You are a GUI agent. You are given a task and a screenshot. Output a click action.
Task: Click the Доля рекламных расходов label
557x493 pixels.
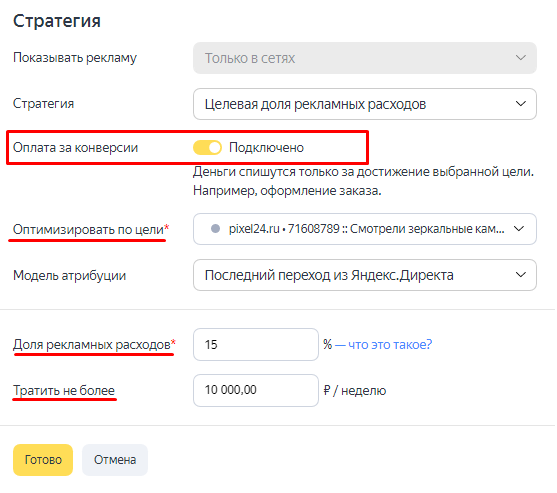coord(92,345)
